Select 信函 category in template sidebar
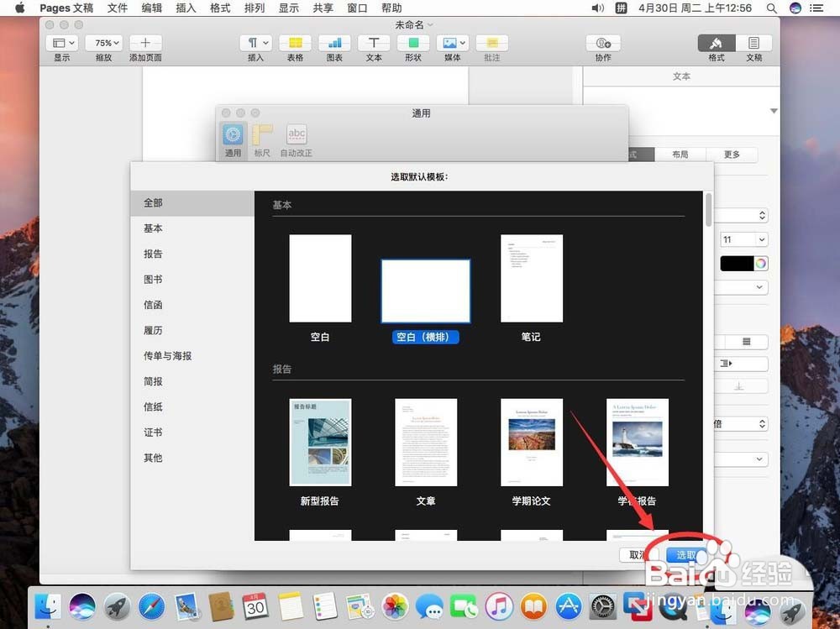This screenshot has height=629, width=840. coord(192,305)
